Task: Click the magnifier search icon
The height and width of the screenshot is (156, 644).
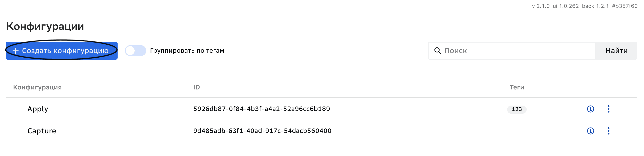Action: pyautogui.click(x=438, y=51)
